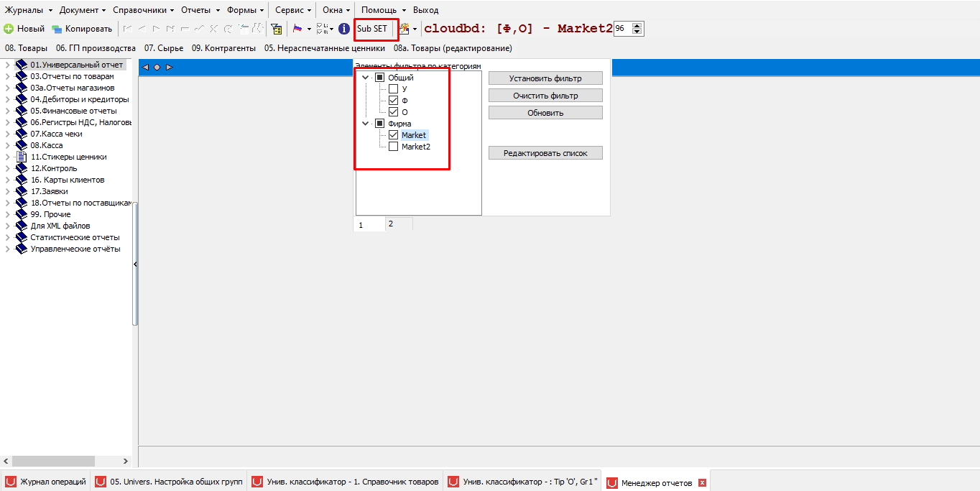This screenshot has width=980, height=491.
Task: Toggle the У checkbox under Общий
Action: [393, 89]
